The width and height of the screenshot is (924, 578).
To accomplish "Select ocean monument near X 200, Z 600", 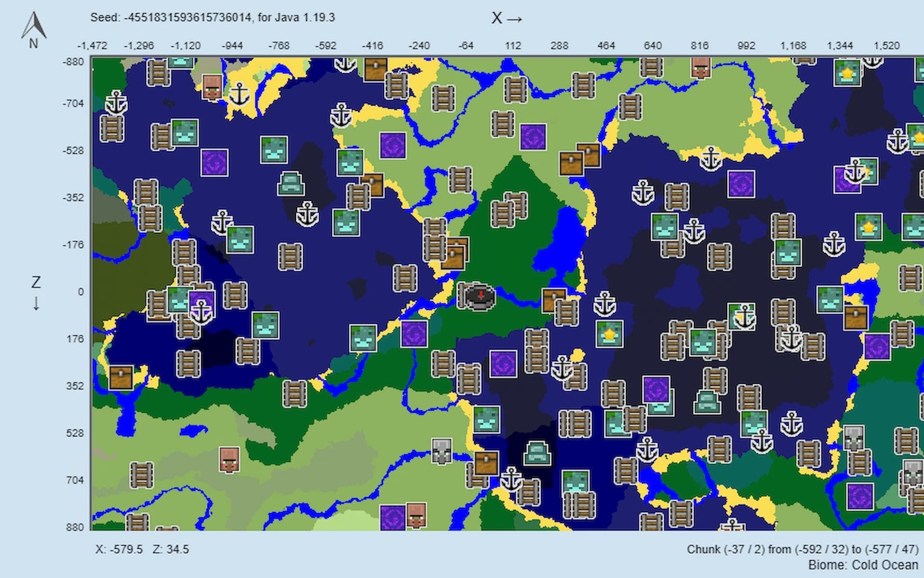I will [537, 453].
